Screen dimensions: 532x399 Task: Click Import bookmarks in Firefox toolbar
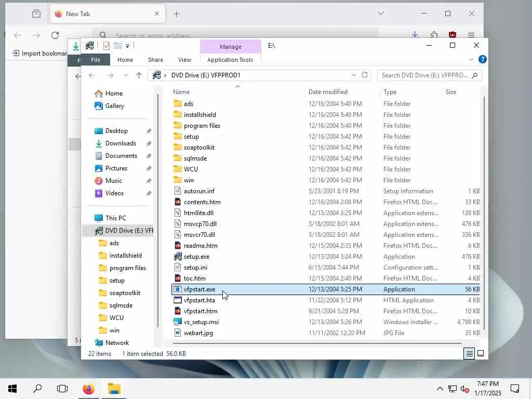coord(39,54)
